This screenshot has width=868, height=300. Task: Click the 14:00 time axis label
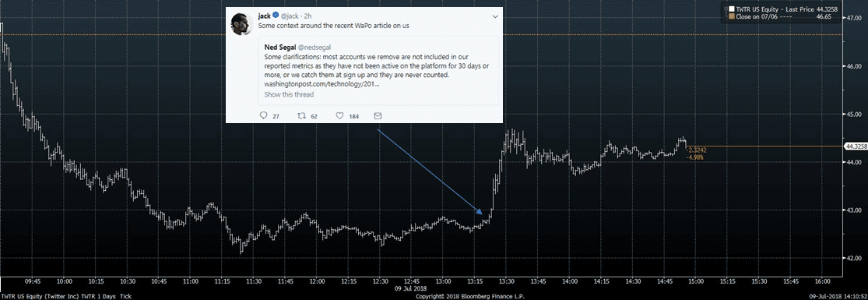pos(570,282)
